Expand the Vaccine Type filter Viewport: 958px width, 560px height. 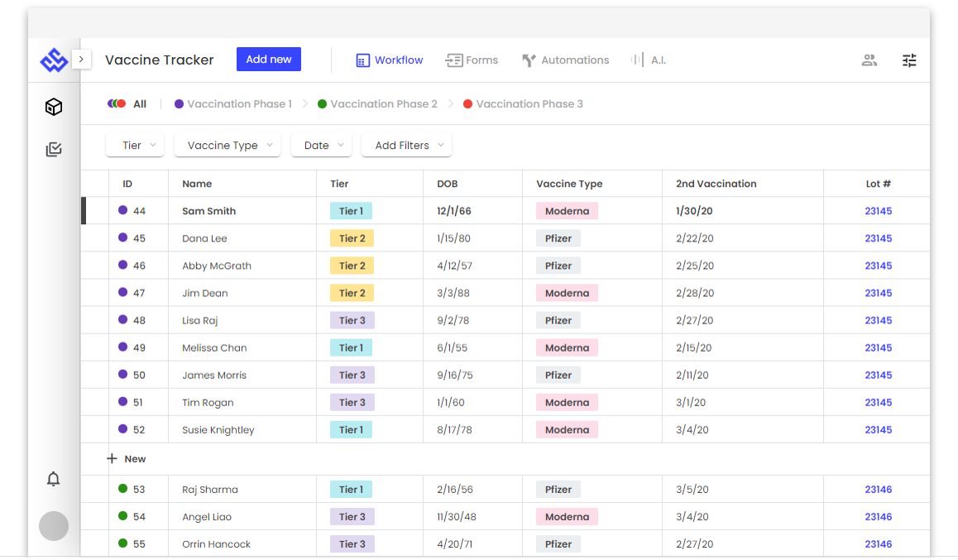pos(227,144)
